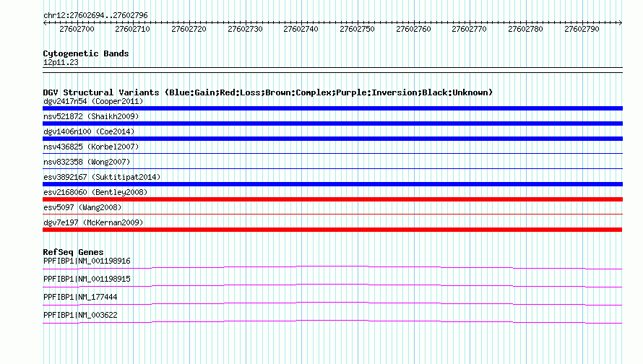
Task: Click the nsv521872 (Shaikh2009) label
Action: (91, 116)
